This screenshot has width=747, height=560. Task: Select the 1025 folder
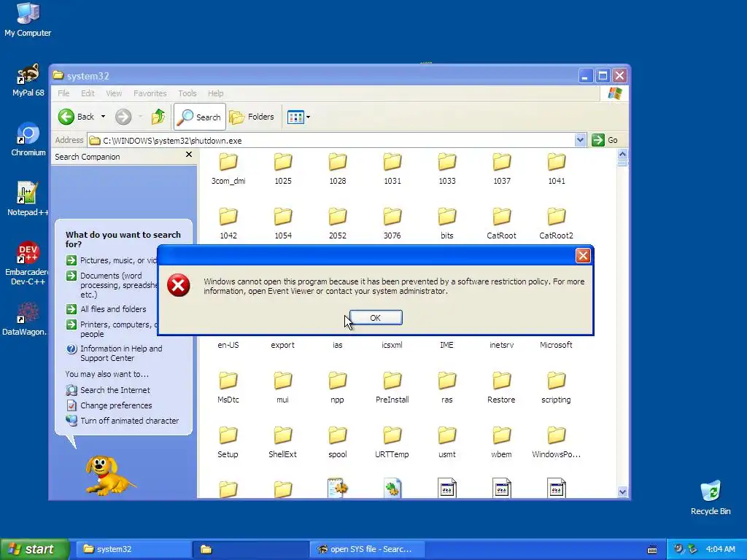[283, 169]
